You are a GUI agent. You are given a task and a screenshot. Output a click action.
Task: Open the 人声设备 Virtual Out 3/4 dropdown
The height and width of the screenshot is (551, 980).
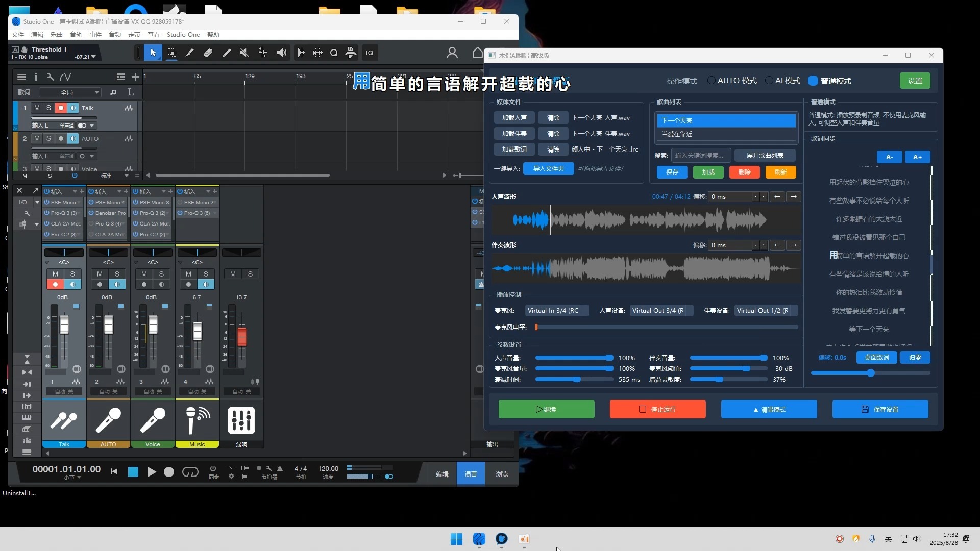tap(661, 310)
